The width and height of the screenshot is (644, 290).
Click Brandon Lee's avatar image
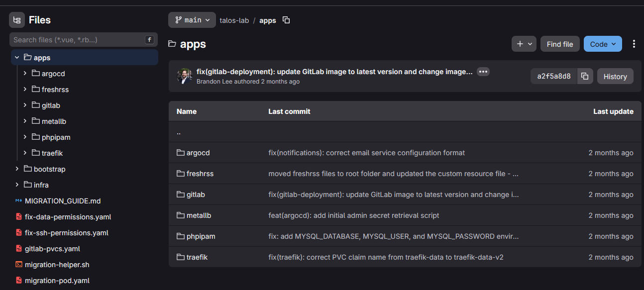(185, 76)
